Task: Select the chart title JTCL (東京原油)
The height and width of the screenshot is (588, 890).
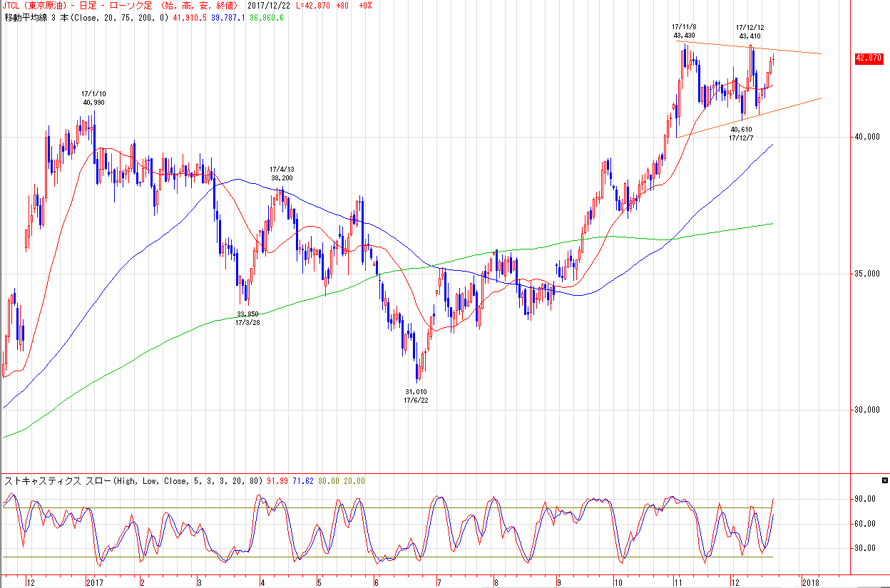Action: point(34,5)
